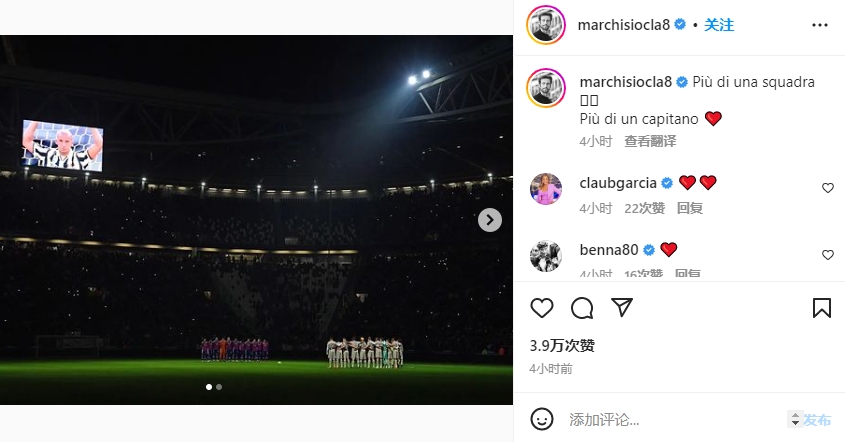Open comments via speech bubble icon

tap(582, 308)
